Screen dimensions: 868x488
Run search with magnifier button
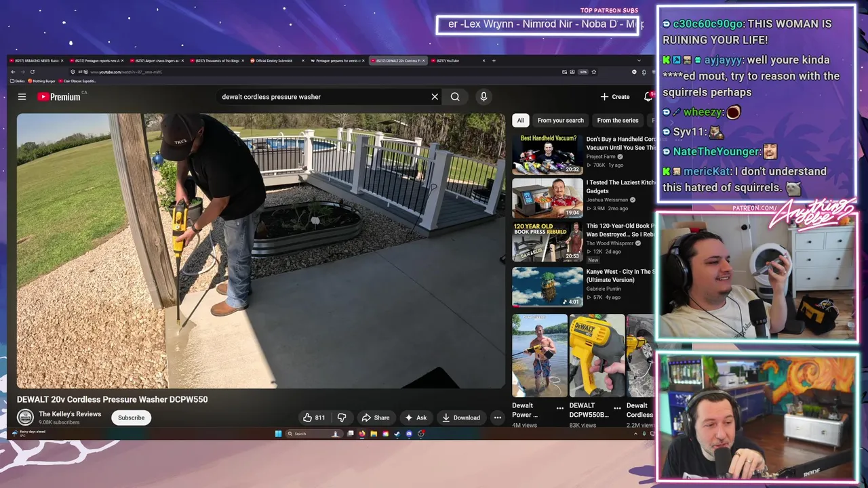point(455,97)
